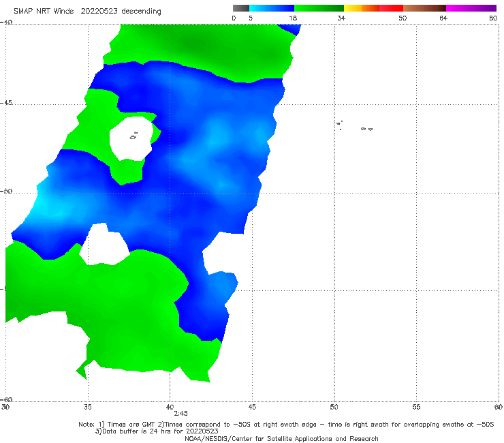Click the longitude axis label '40'
Viewport: 504px width, 443px height.
pos(170,407)
